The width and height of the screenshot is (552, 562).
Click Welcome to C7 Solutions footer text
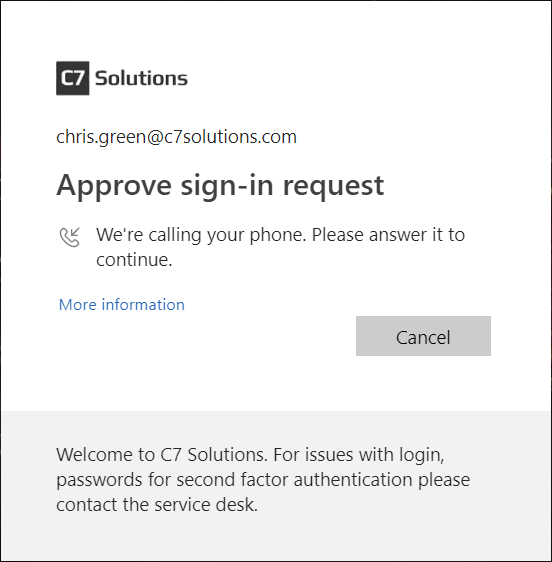click(162, 454)
